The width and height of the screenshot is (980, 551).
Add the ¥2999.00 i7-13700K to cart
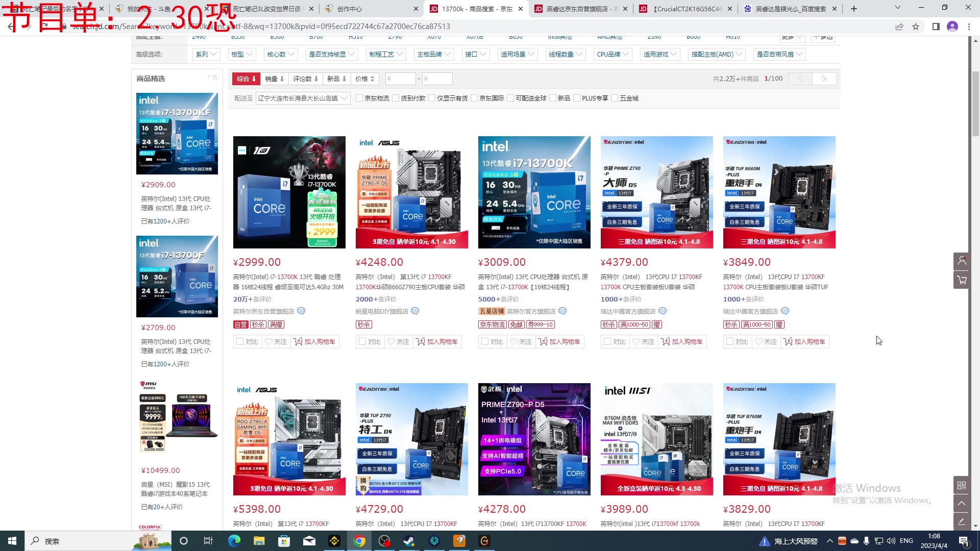click(314, 341)
